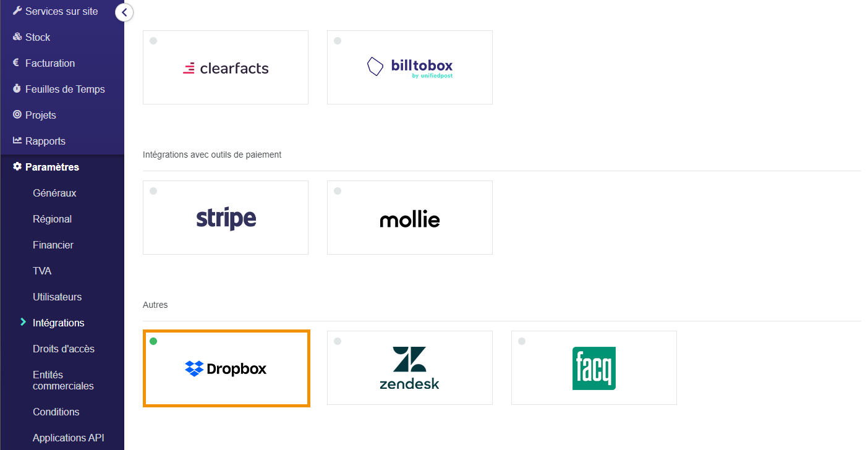Click the green status dot on Dropbox card
The width and height of the screenshot is (868, 450).
click(153, 341)
